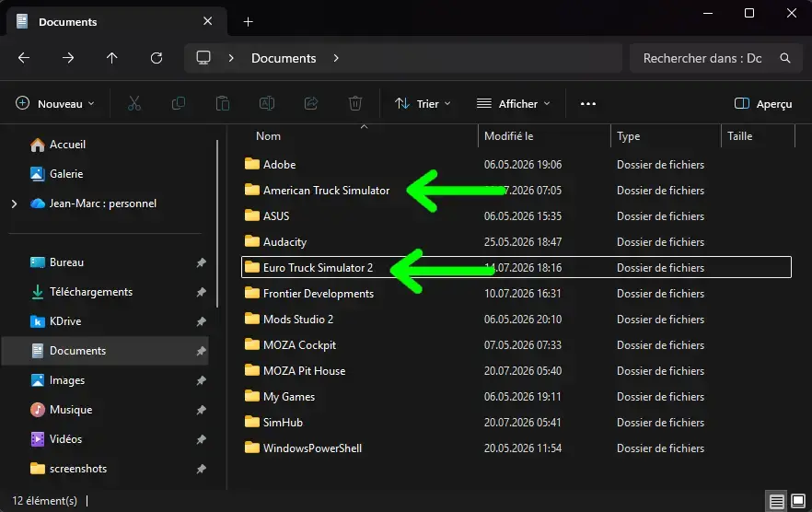Click the Delete trash icon
Viewport: 812px width, 512px height.
[355, 104]
